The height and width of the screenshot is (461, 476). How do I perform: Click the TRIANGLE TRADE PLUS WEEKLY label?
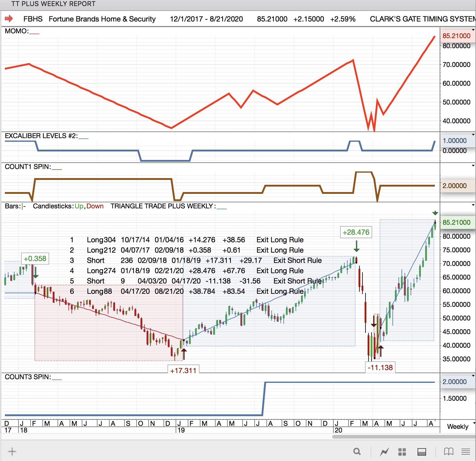click(163, 206)
